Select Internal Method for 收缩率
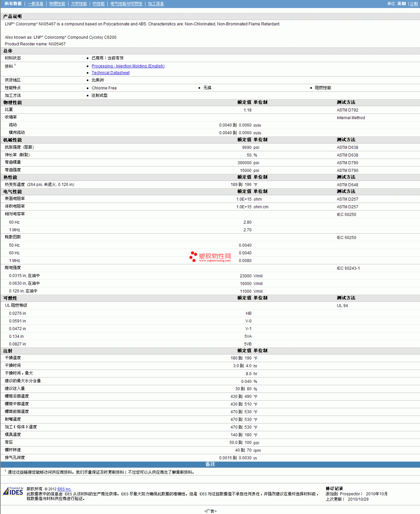The width and height of the screenshot is (420, 514). pyautogui.click(x=351, y=118)
